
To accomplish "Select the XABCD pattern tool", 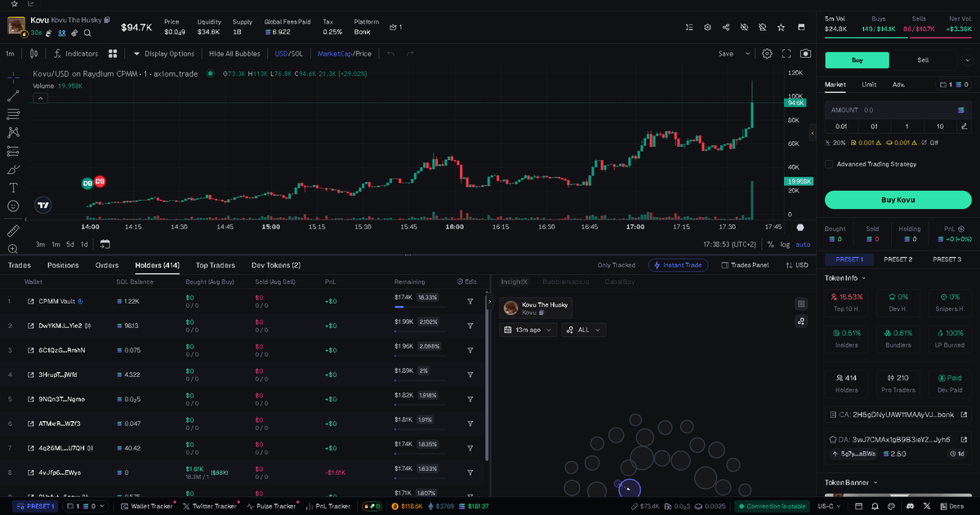I will pyautogui.click(x=13, y=132).
